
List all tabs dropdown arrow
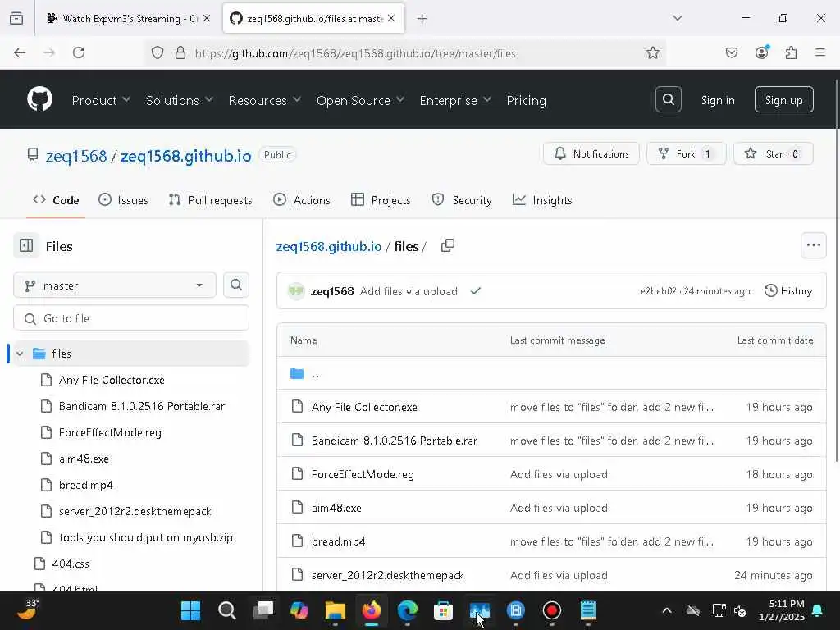[678, 19]
